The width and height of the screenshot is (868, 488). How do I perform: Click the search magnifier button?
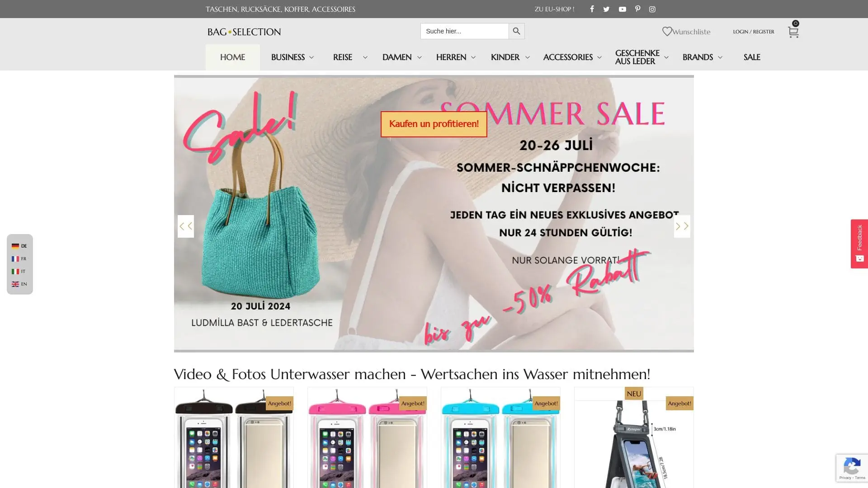point(516,31)
